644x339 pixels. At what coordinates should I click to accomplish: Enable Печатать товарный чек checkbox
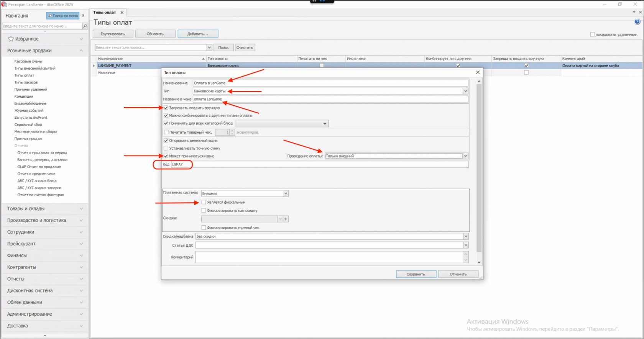click(x=166, y=132)
